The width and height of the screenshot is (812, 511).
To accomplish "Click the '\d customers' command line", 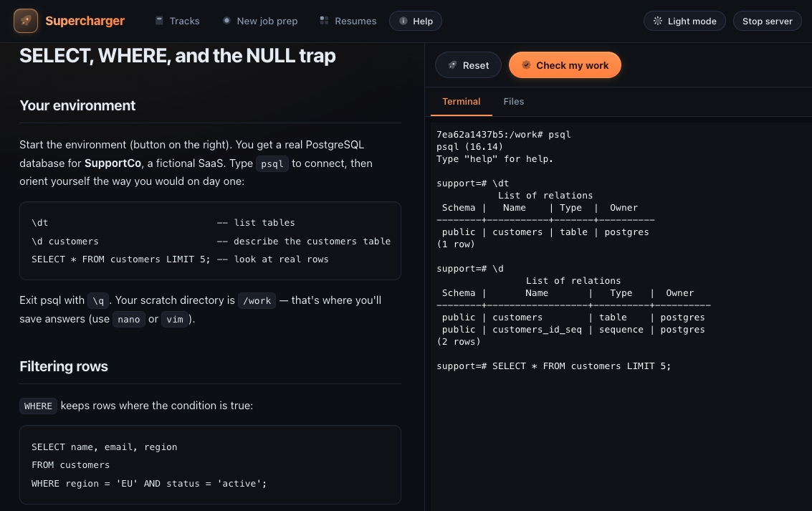I will 65,242.
